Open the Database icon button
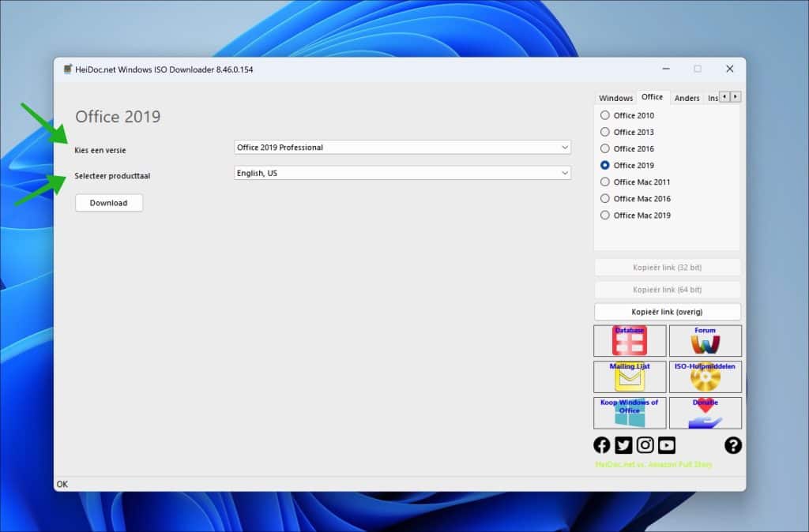 click(x=630, y=341)
